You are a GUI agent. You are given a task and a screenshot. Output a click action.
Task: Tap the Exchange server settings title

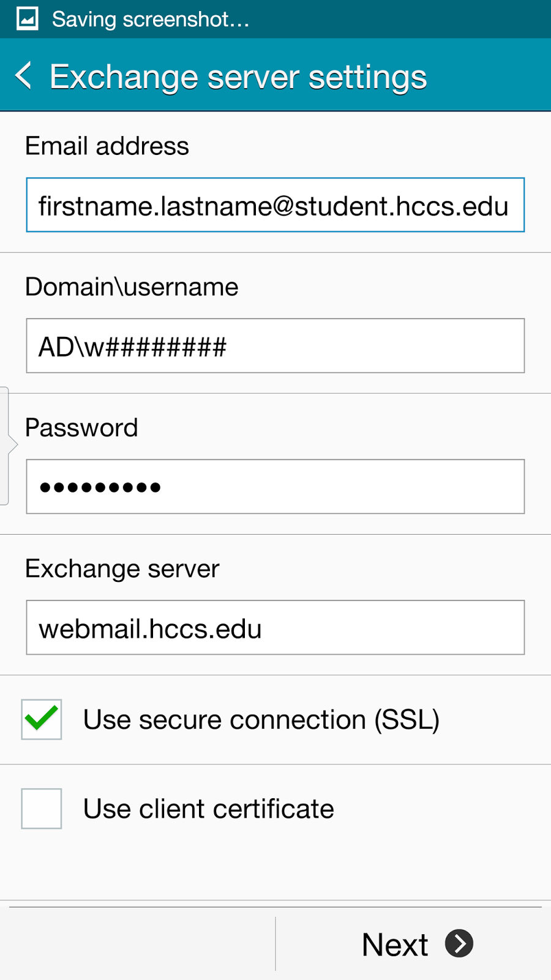(238, 77)
